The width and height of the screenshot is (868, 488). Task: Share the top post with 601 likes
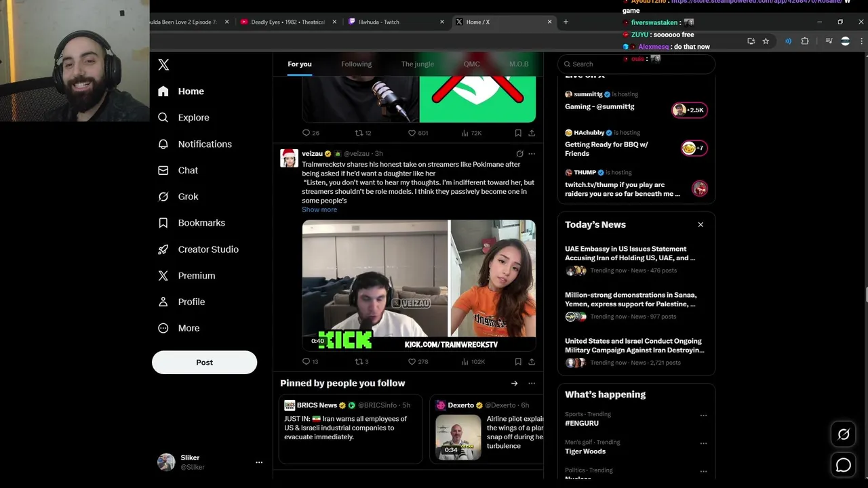(x=532, y=133)
